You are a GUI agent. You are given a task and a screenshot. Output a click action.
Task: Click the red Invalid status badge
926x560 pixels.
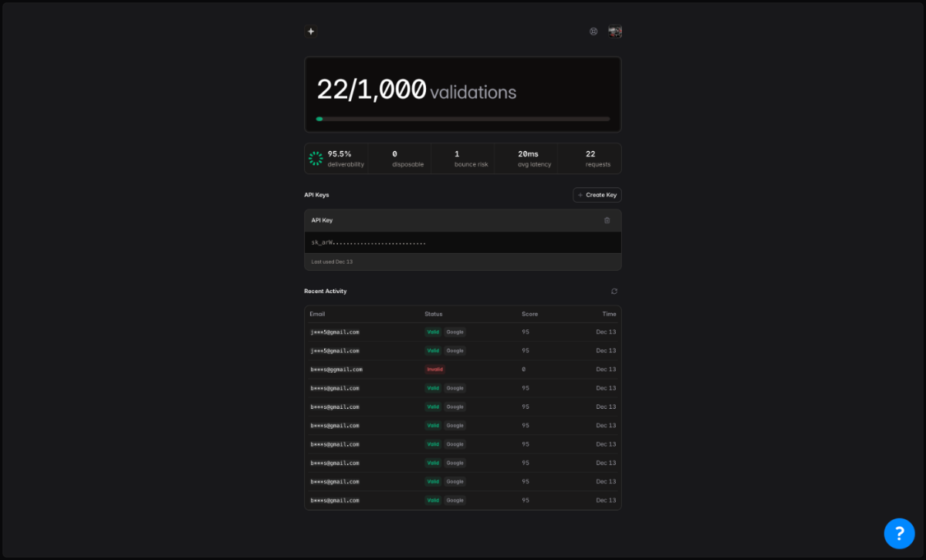point(434,369)
